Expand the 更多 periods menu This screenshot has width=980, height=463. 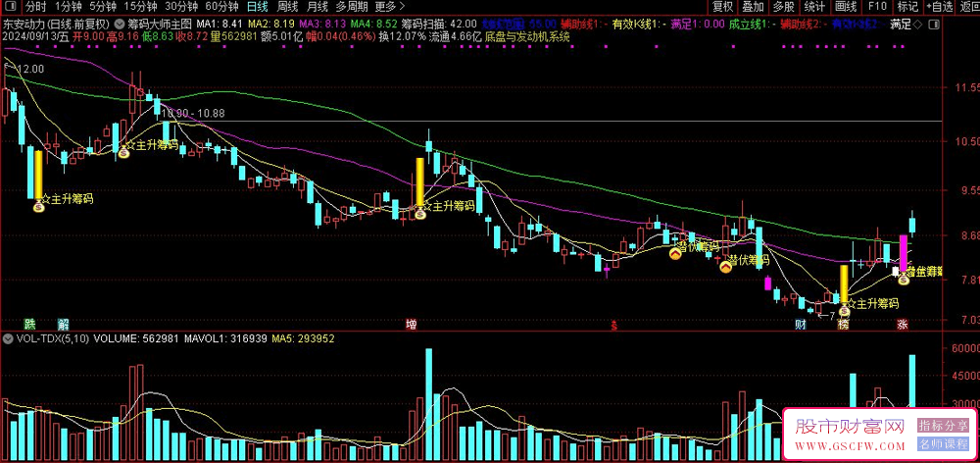tap(390, 7)
